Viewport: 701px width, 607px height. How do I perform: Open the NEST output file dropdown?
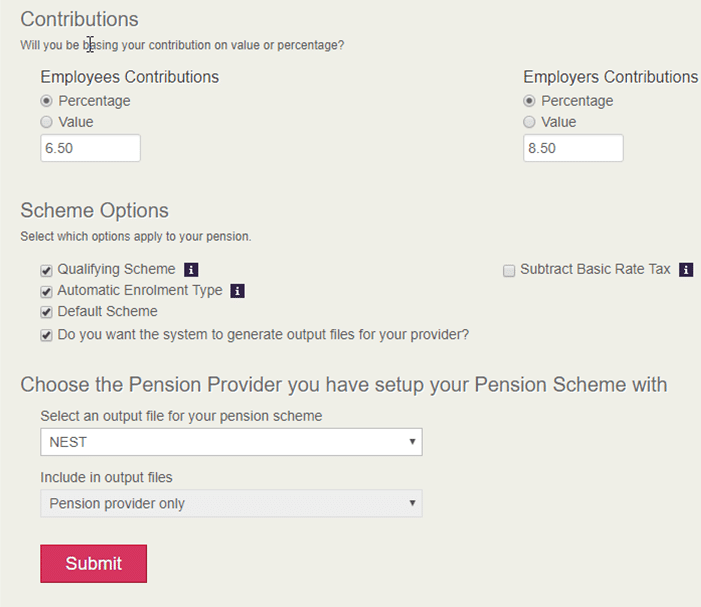(x=231, y=442)
